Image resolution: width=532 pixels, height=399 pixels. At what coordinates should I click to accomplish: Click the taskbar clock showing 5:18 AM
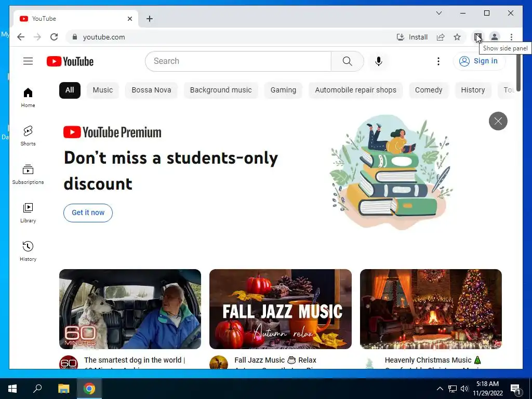[487, 389]
